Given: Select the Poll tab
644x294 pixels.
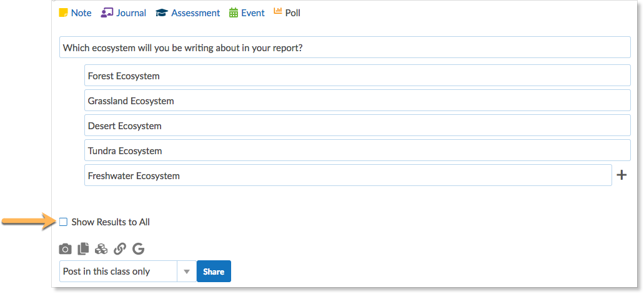Looking at the screenshot, I should 287,13.
